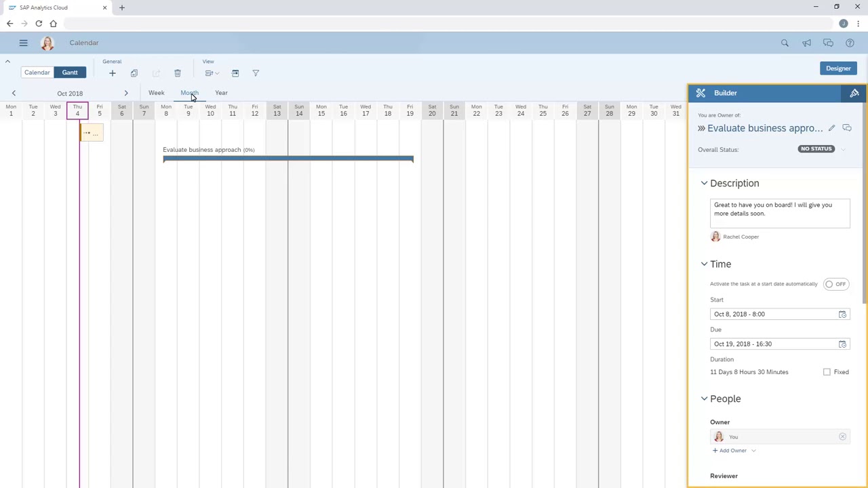
Task: Click the Oct 2018 month label
Action: coord(70,94)
